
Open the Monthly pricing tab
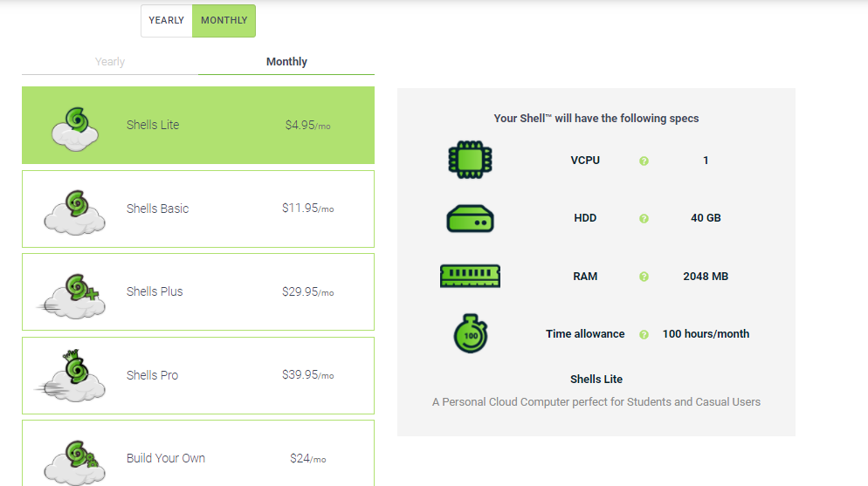(286, 62)
